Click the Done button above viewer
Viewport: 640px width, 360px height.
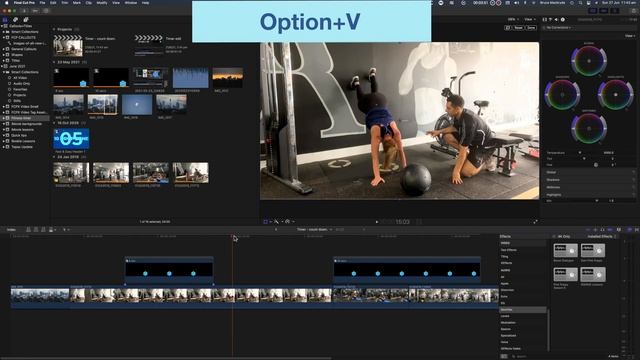(x=531, y=28)
